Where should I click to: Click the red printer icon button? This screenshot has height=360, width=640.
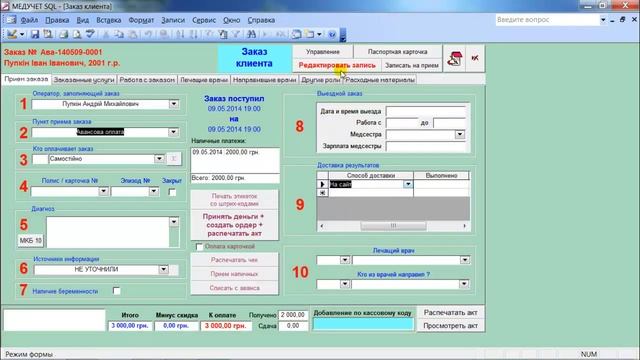(454, 58)
